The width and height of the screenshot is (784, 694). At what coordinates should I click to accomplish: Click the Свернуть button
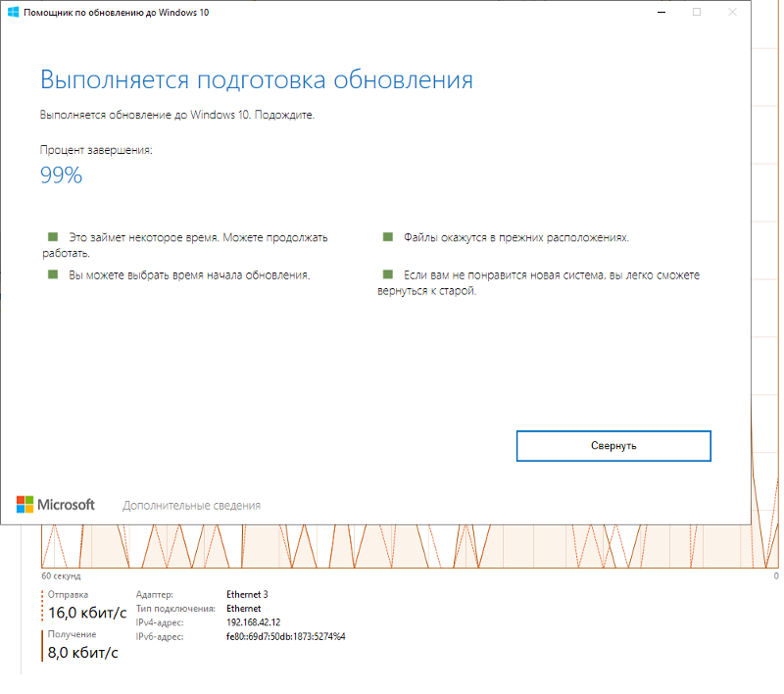pyautogui.click(x=613, y=445)
